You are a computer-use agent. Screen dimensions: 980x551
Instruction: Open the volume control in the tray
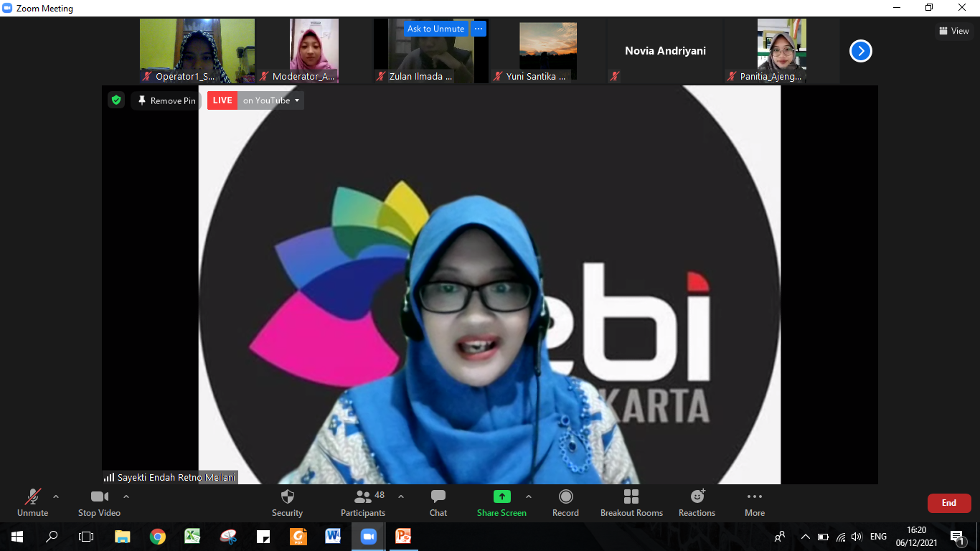click(x=857, y=537)
